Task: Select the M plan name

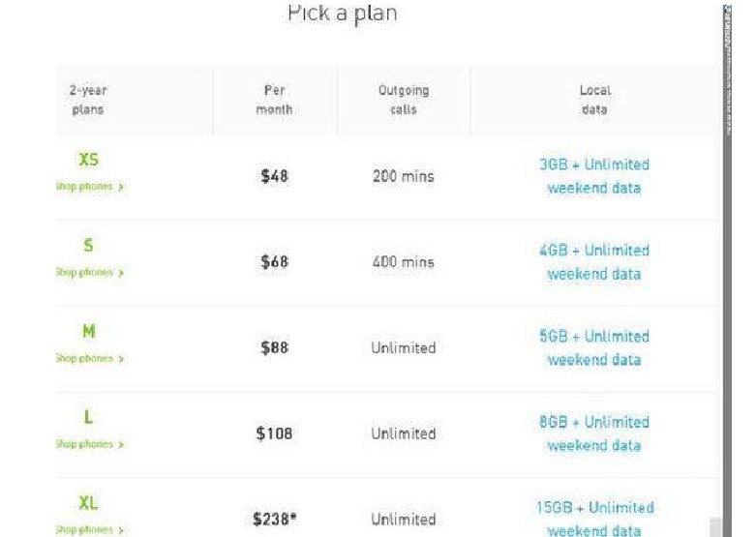Action: [x=88, y=332]
